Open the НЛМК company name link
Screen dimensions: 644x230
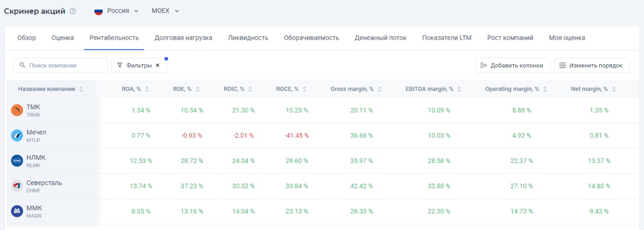(36, 157)
